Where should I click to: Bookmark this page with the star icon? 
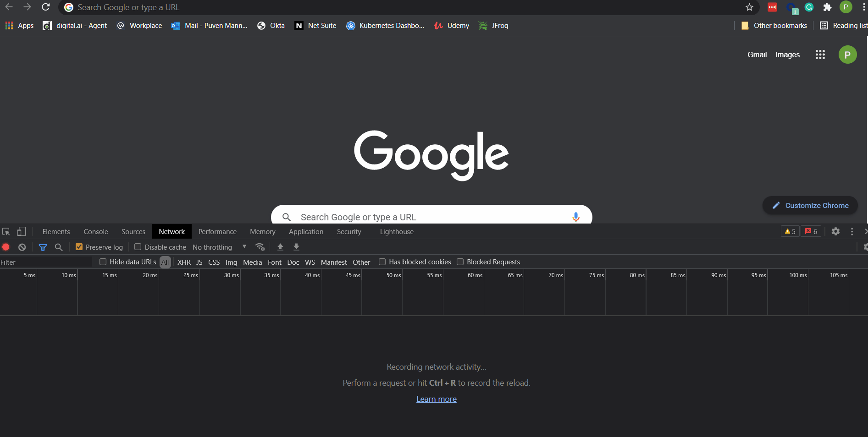coord(749,7)
